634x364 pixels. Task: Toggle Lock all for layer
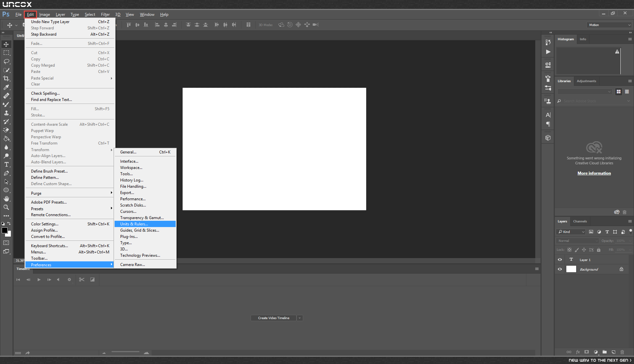pos(599,250)
